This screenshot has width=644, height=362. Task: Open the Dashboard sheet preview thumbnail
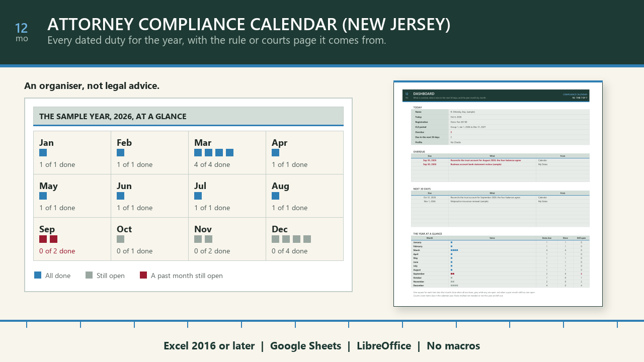click(498, 194)
